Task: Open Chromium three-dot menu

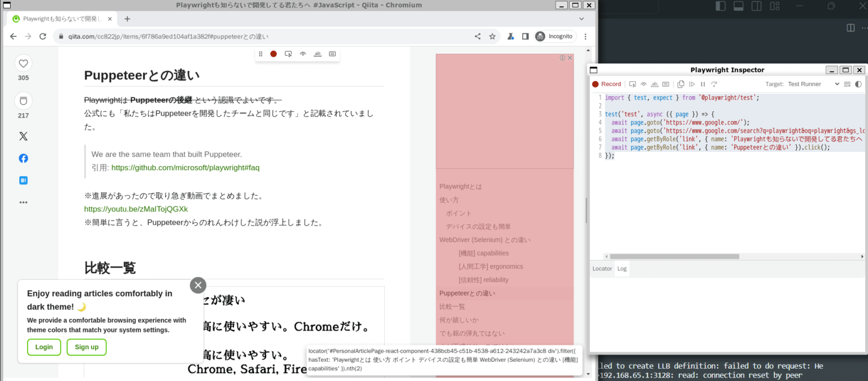Action: tap(585, 36)
